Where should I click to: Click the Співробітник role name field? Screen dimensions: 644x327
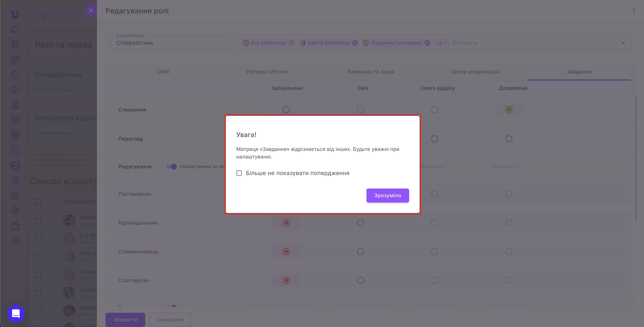(171, 43)
